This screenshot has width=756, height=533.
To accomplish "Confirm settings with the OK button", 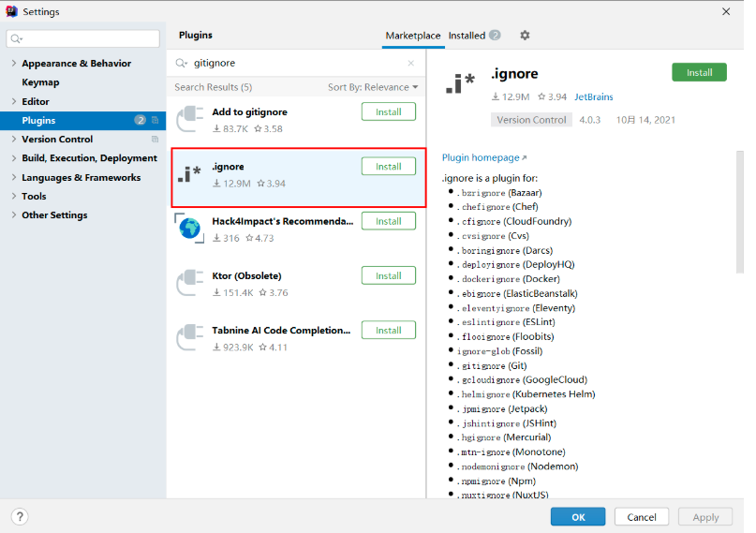I will [578, 517].
